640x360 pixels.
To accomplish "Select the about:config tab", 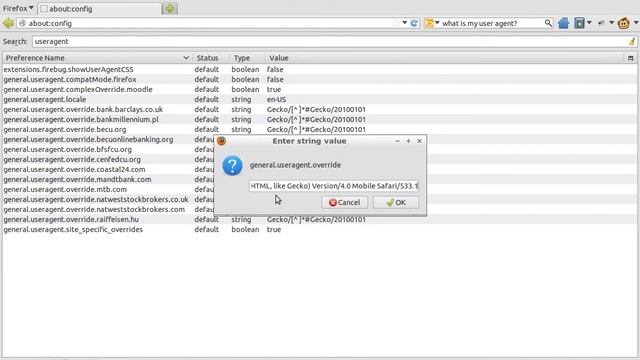I will pyautogui.click(x=100, y=9).
